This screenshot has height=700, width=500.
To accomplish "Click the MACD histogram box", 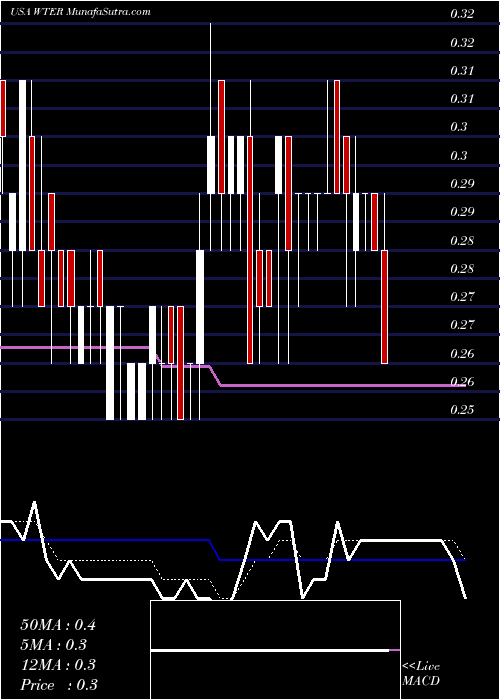I will tap(275, 650).
